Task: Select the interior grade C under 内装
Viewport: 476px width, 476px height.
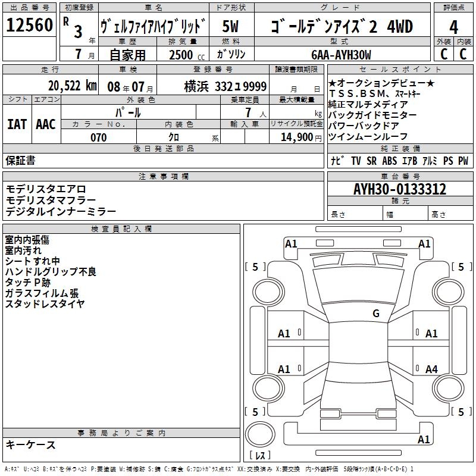Action: tap(463, 54)
